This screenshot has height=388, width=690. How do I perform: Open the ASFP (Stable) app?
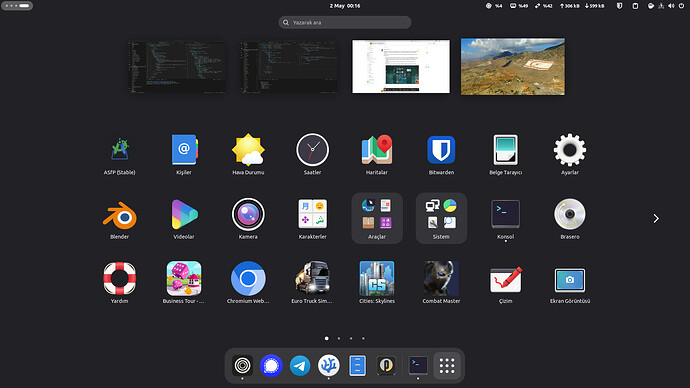pyautogui.click(x=120, y=154)
